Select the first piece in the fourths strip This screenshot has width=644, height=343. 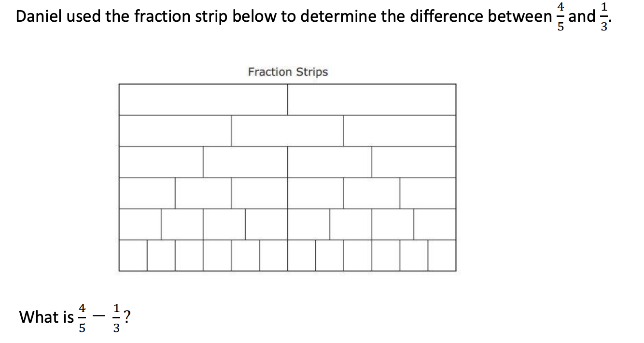point(161,162)
